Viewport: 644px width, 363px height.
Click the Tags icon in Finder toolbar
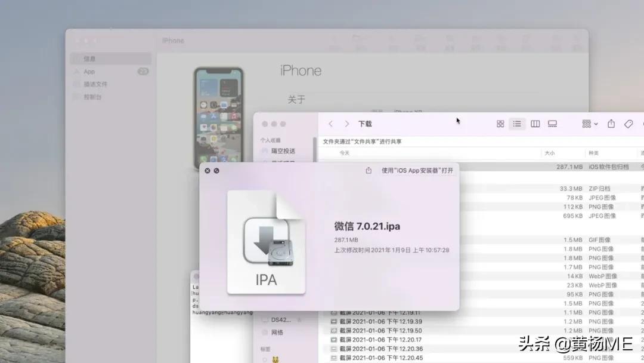coord(627,124)
